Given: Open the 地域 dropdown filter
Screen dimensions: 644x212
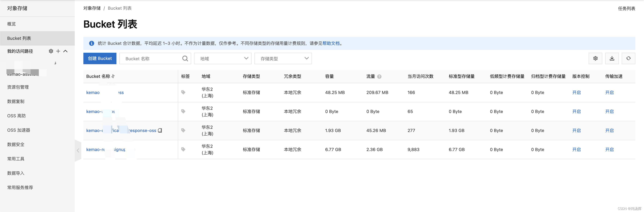Looking at the screenshot, I should point(222,59).
